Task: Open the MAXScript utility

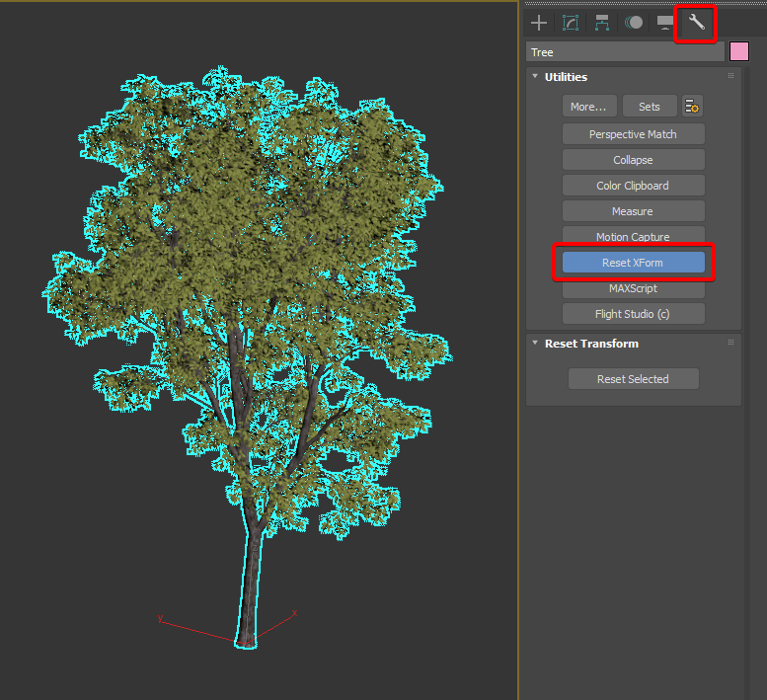Action: 633,288
